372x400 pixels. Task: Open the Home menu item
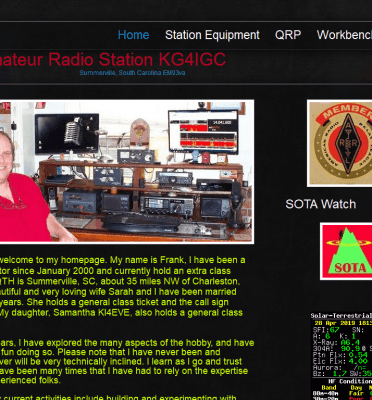133,35
